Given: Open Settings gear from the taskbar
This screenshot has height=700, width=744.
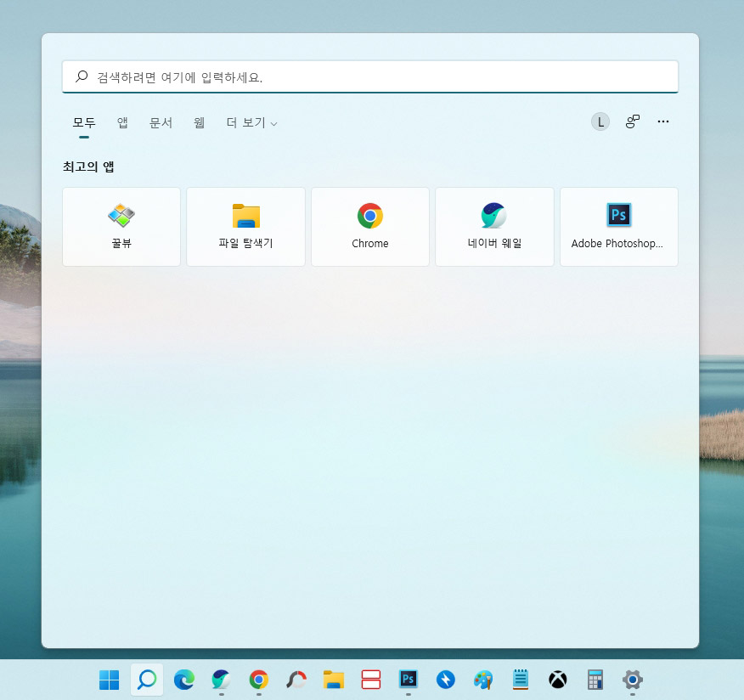Looking at the screenshot, I should [x=632, y=680].
